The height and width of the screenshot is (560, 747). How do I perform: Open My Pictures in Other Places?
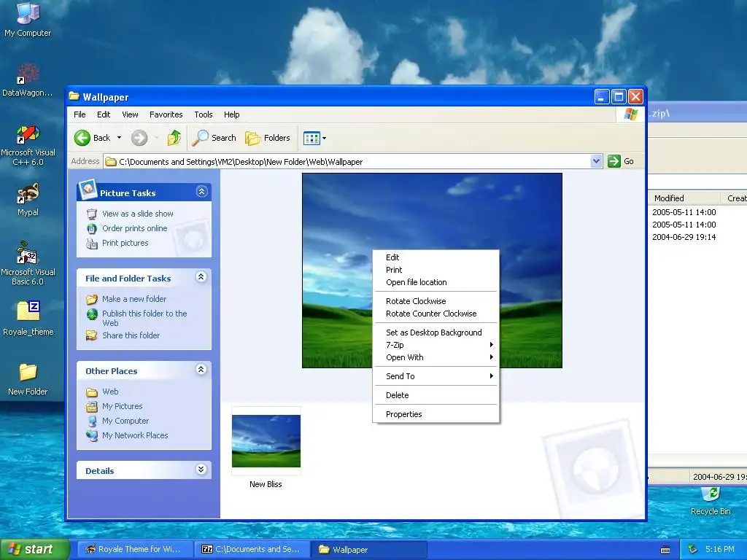[x=123, y=406]
